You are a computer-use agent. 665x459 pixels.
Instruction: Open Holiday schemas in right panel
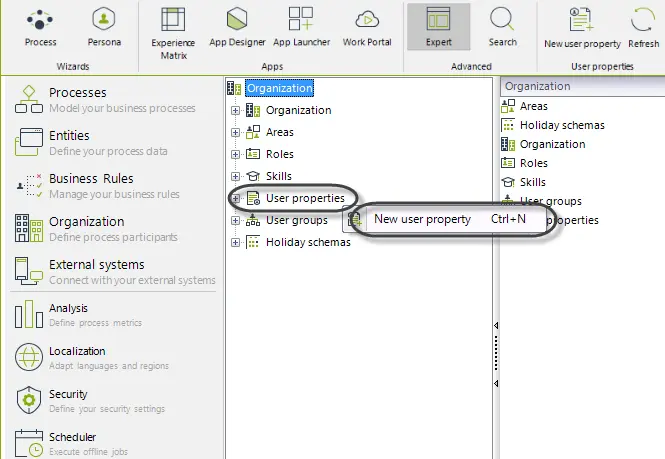(x=562, y=125)
